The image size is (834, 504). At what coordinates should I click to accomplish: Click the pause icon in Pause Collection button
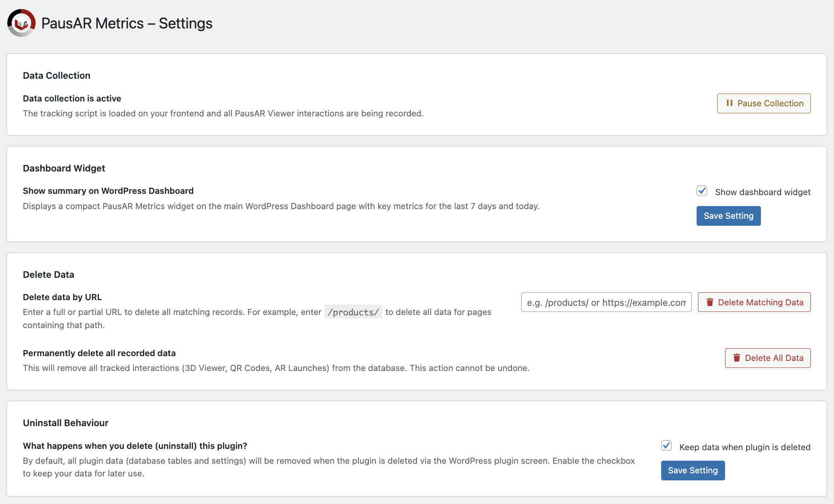pyautogui.click(x=730, y=103)
